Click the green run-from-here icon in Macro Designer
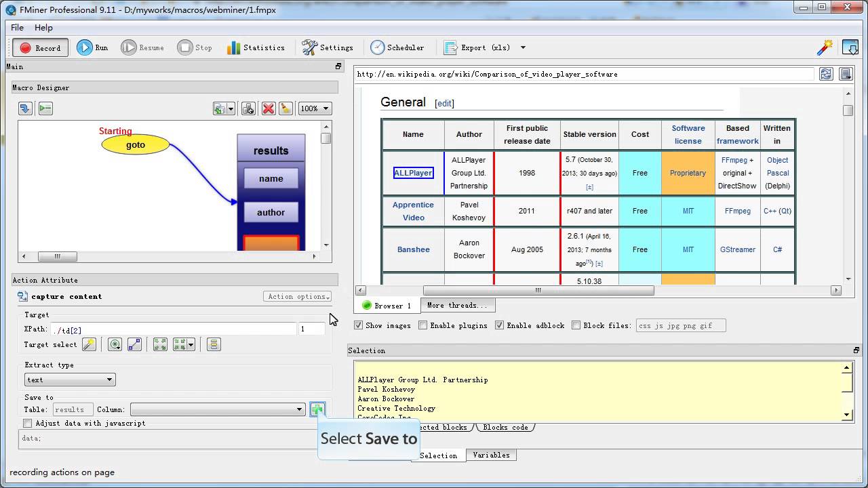Viewport: 868px width, 488px height. 45,108
